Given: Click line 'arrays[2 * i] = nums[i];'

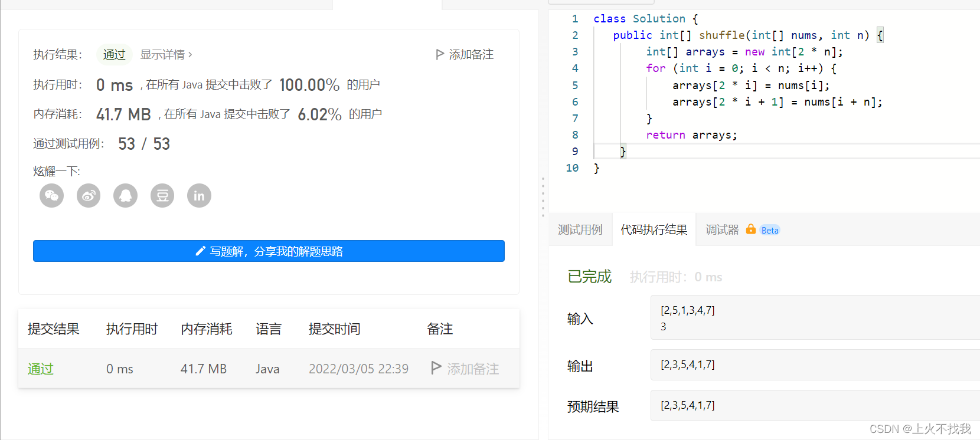Looking at the screenshot, I should [751, 86].
